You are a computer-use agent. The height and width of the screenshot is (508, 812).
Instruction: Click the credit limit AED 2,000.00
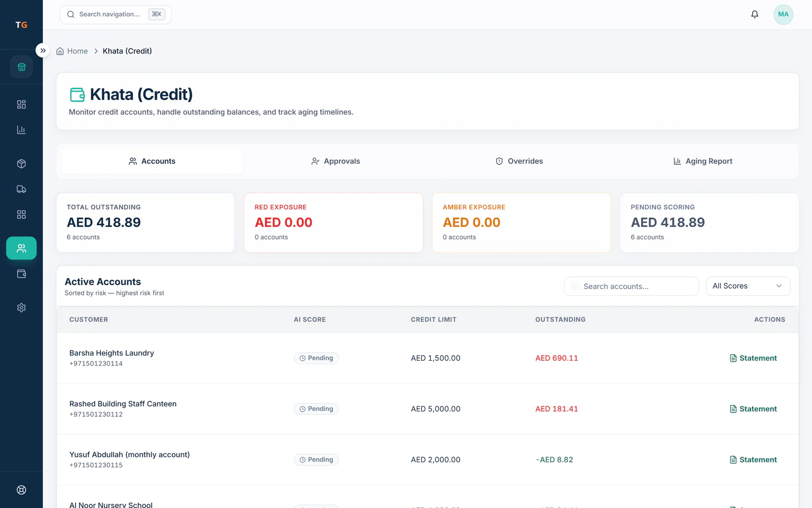(x=436, y=460)
